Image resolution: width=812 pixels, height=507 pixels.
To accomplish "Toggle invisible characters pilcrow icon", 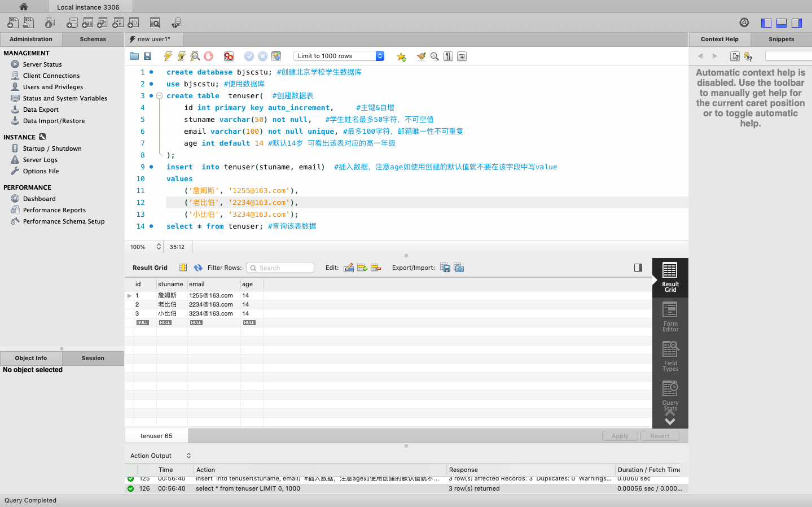I will pos(448,56).
